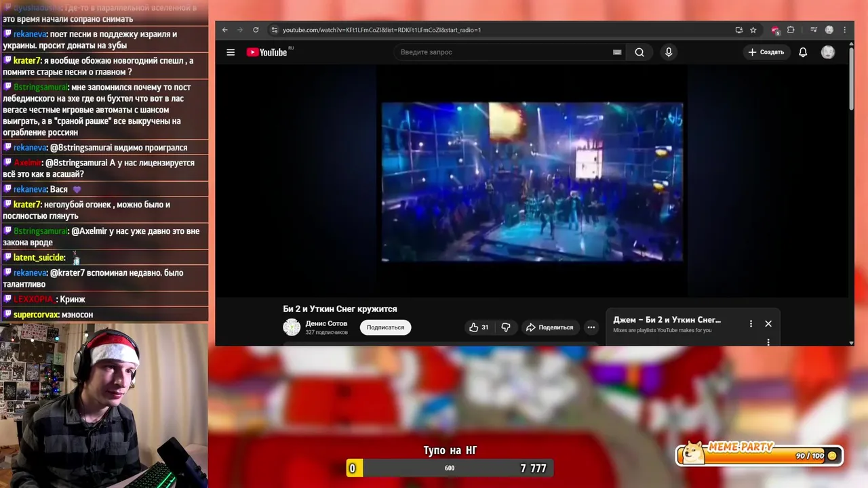Bookmark this page with the star
The width and height of the screenshot is (868, 488).
(x=753, y=30)
